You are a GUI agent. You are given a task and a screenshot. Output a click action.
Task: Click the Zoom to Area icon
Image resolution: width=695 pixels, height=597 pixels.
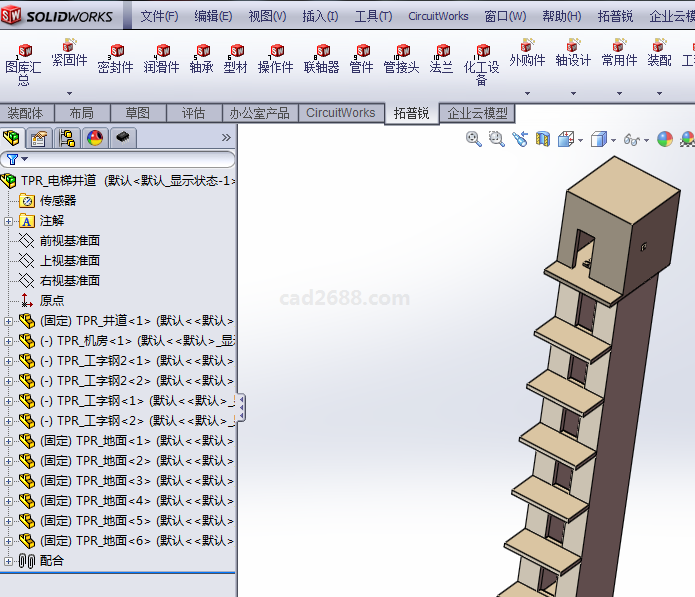pyautogui.click(x=497, y=140)
